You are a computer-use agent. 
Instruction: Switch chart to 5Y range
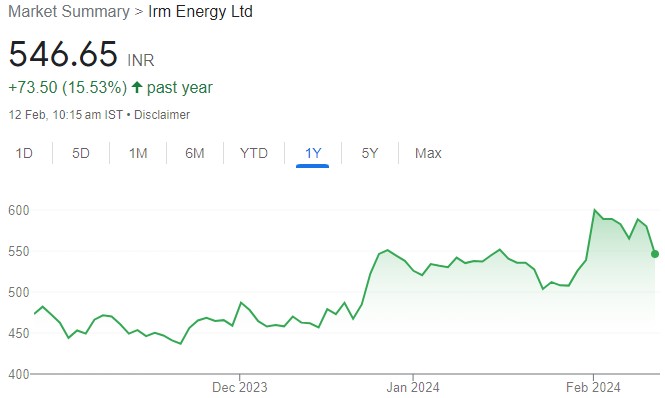[x=370, y=153]
